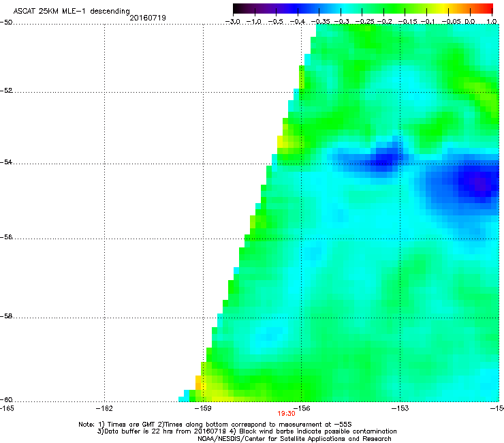Click latitude axis label -54
This screenshot has height=443, width=504.
pos(6,162)
